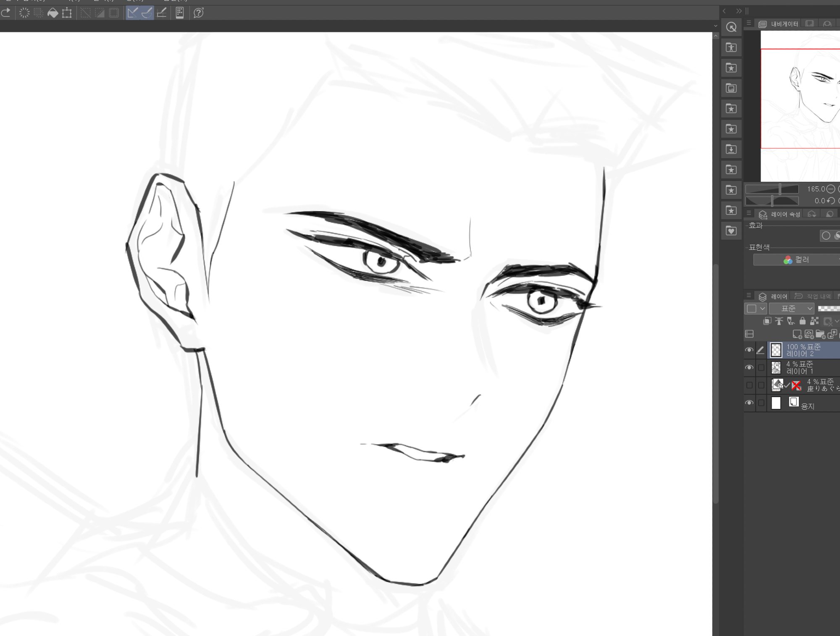Viewport: 840px width, 636px height.
Task: Click the New Layer Folder icon
Action: click(x=820, y=334)
